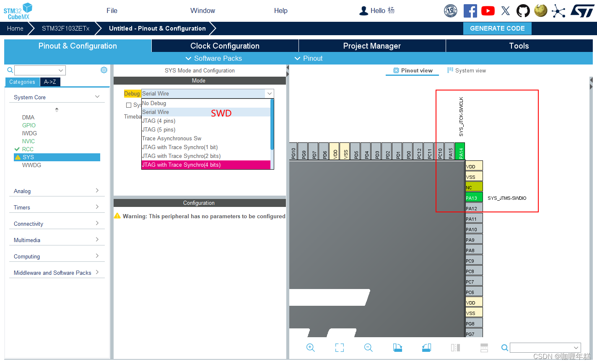This screenshot has height=364, width=597.
Task: Open the pin search dropdown
Action: point(576,348)
